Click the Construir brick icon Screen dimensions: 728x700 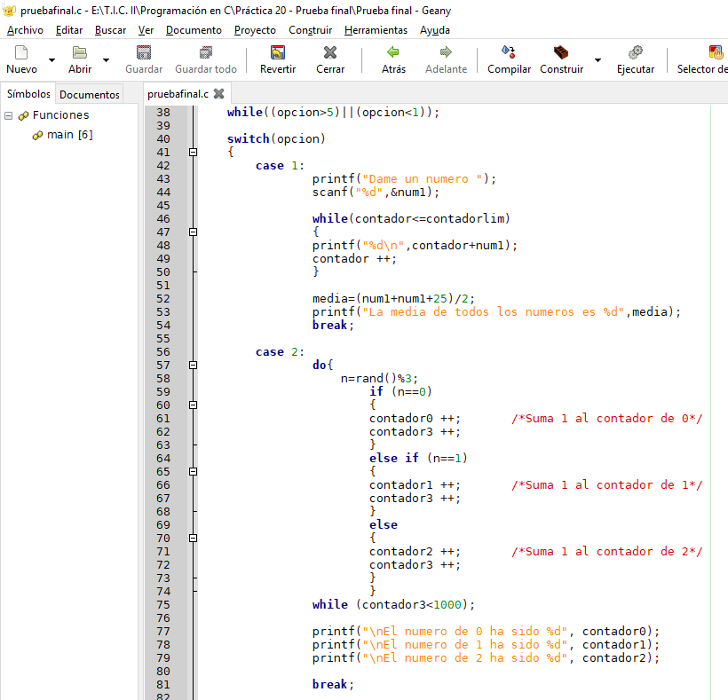click(561, 52)
